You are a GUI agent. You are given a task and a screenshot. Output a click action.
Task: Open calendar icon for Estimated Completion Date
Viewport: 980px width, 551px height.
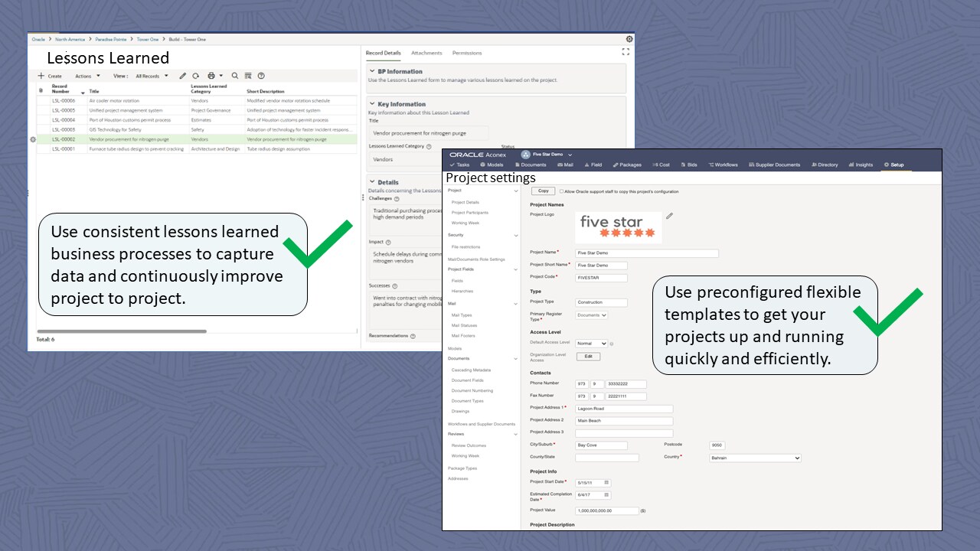pos(606,495)
